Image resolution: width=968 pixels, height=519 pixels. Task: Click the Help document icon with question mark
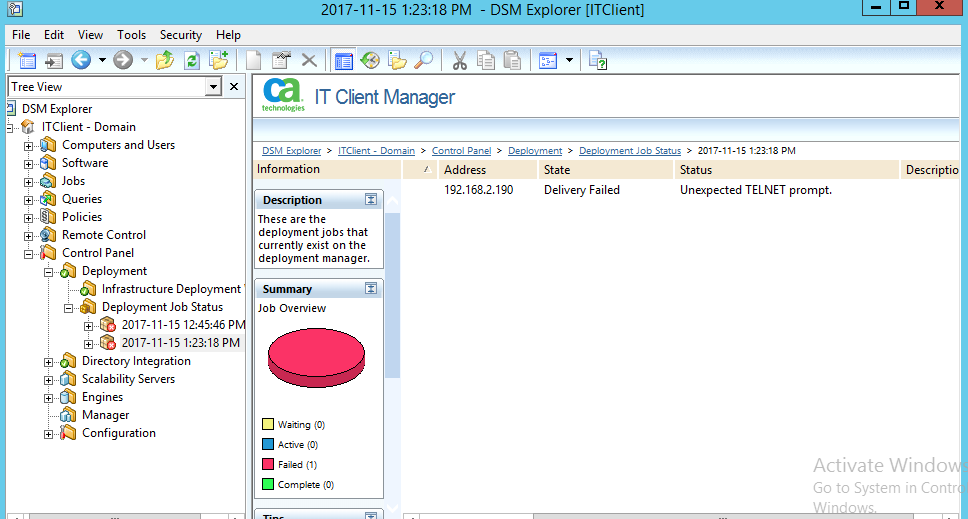598,60
